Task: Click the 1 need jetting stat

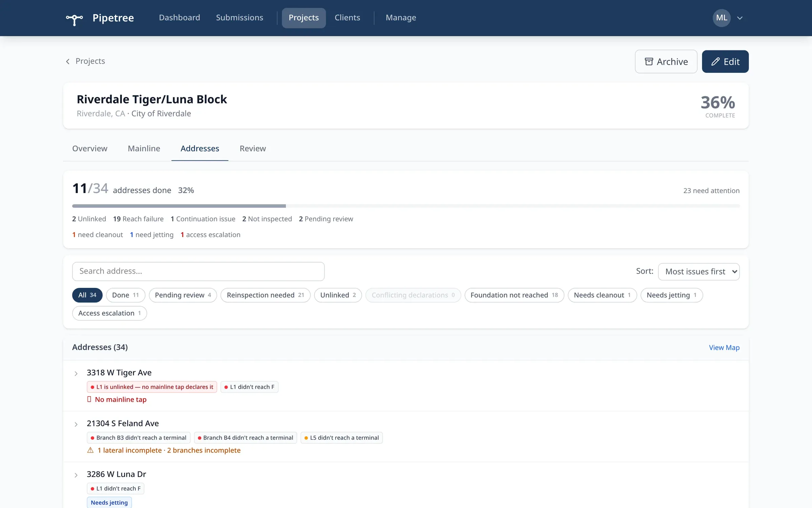Action: point(152,235)
